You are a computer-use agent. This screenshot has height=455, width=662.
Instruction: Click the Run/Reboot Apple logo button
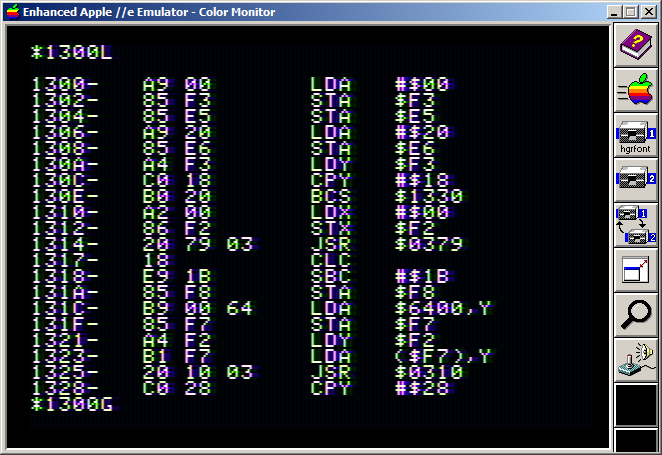(635, 90)
